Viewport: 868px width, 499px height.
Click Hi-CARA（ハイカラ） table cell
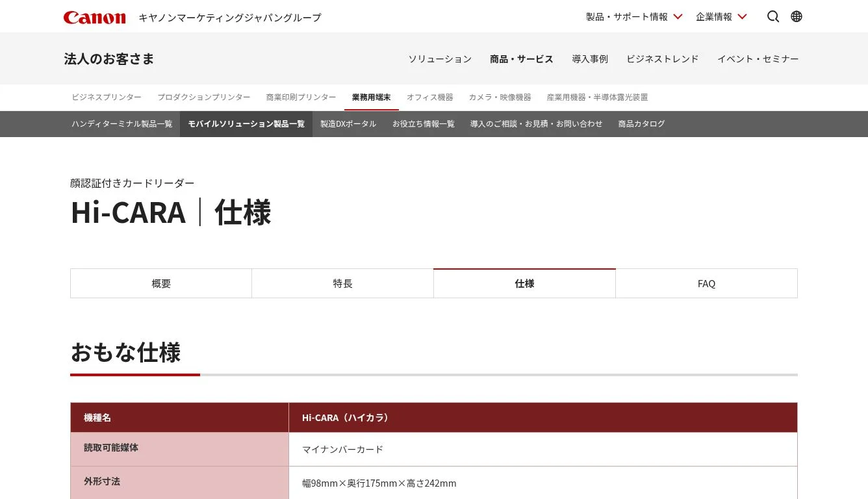pyautogui.click(x=543, y=418)
